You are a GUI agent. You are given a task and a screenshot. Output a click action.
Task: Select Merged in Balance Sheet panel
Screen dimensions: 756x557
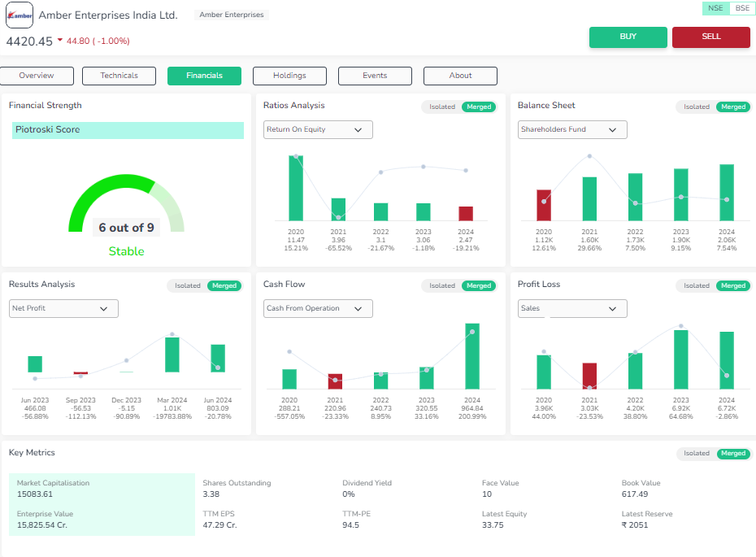[733, 107]
